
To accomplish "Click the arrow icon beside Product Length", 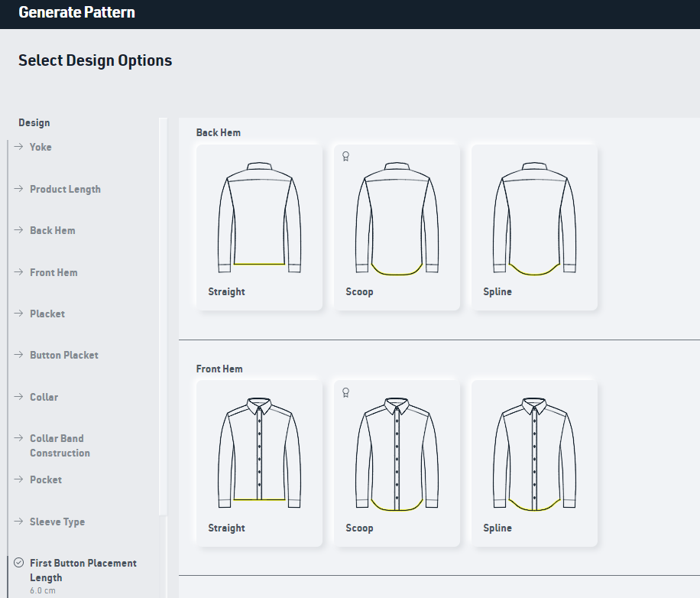I will [18, 188].
